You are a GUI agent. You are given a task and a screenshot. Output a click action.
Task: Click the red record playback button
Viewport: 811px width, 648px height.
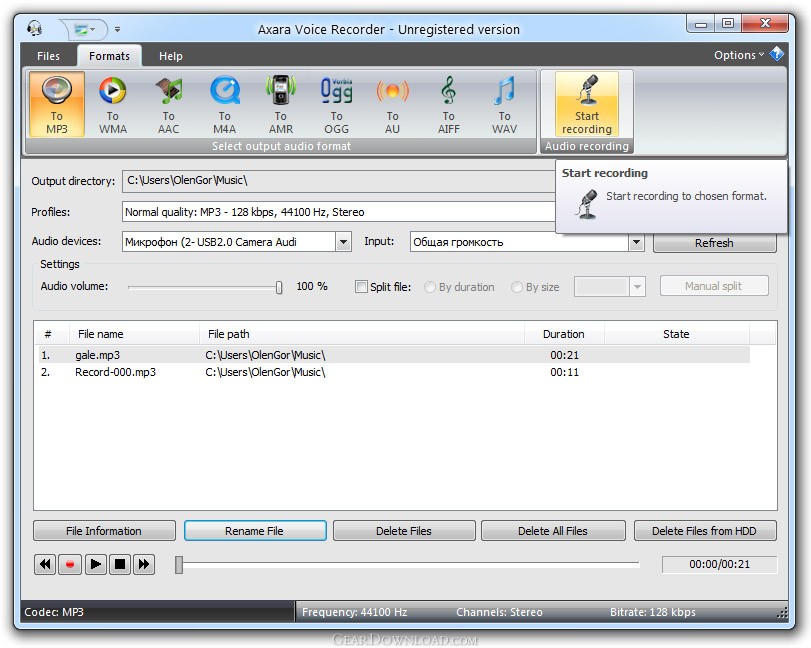pyautogui.click(x=70, y=564)
